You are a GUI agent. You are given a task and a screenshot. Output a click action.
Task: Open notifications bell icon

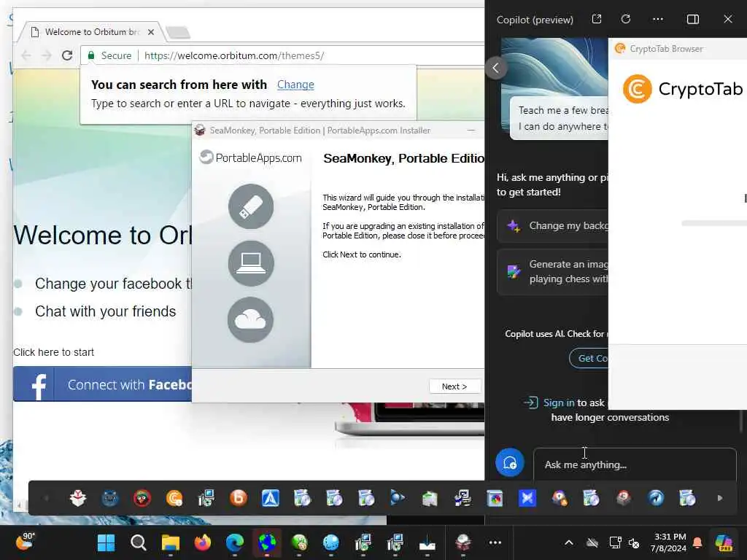697,542
